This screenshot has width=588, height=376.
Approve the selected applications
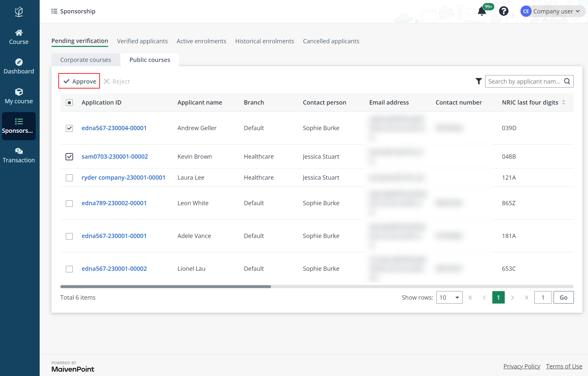tap(79, 81)
